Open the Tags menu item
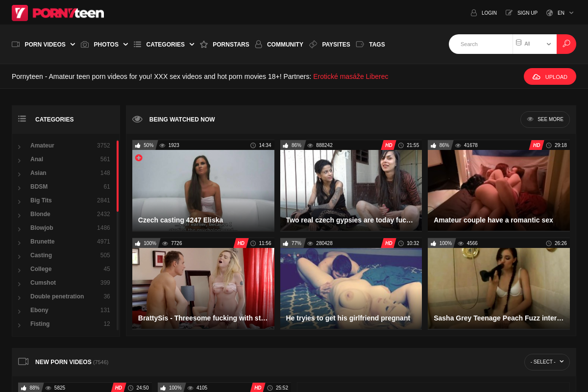This screenshot has width=588, height=392. [x=376, y=45]
